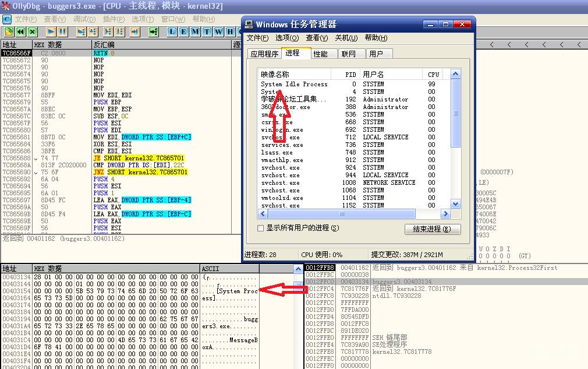Screen dimensions: 588x369
Task: Open Executable modules with the E icon
Action: [x=183, y=32]
